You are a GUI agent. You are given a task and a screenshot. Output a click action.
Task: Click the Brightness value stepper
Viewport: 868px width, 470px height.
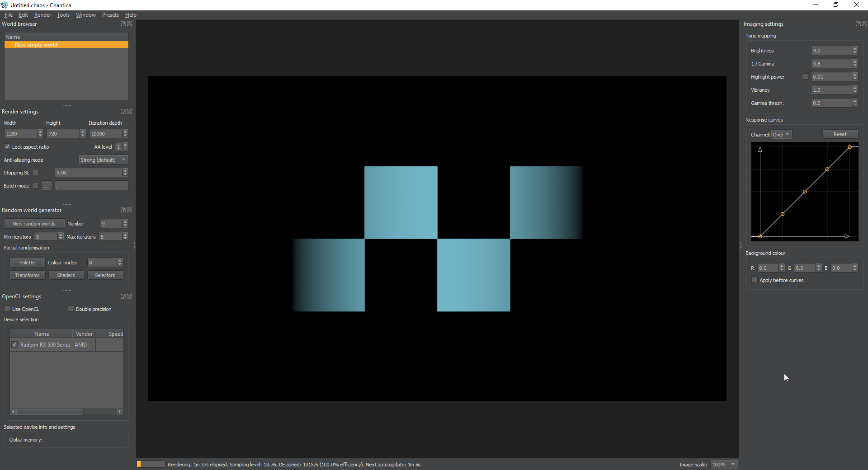(x=855, y=51)
